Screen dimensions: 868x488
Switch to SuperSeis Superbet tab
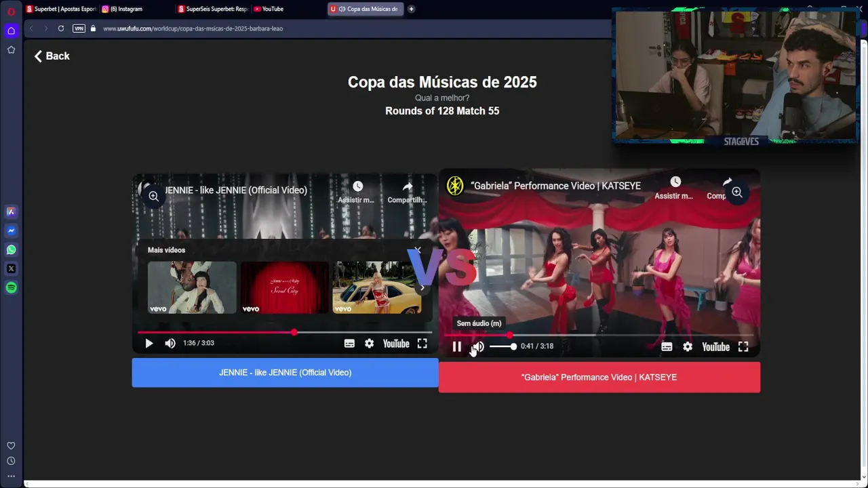click(213, 9)
